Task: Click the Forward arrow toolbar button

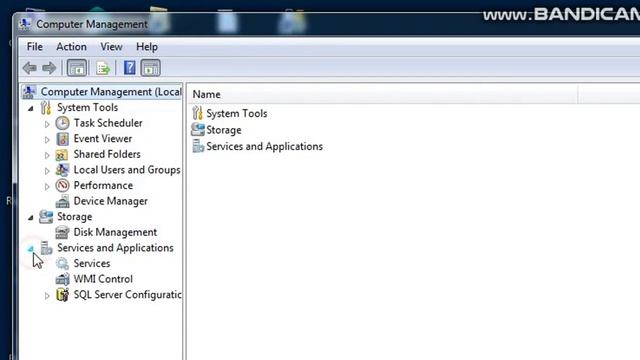Action: pos(49,68)
